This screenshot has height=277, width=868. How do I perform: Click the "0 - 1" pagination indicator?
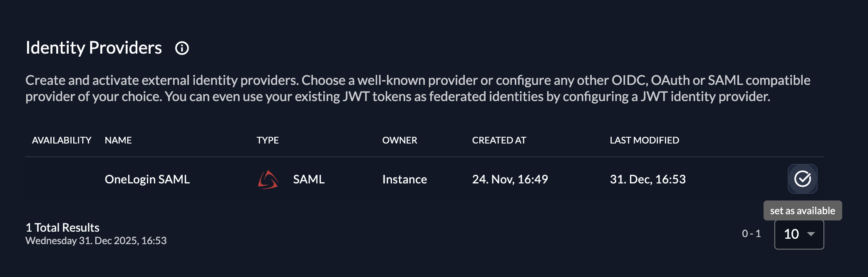pyautogui.click(x=751, y=234)
